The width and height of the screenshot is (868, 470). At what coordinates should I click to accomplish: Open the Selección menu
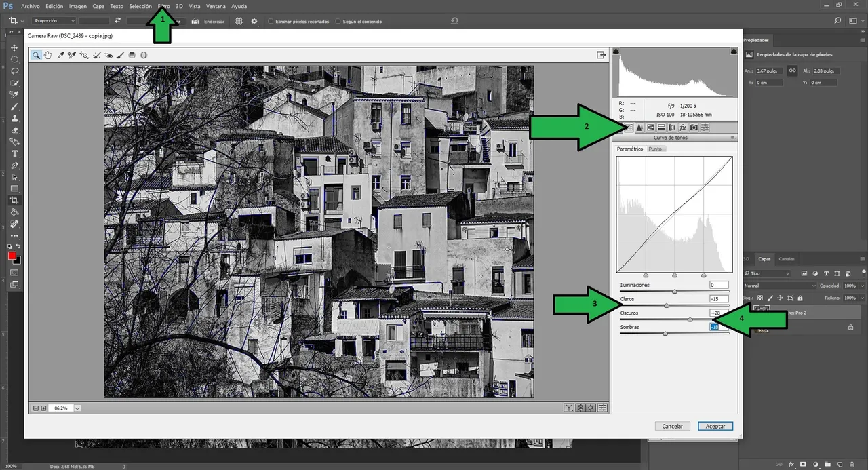pyautogui.click(x=140, y=6)
